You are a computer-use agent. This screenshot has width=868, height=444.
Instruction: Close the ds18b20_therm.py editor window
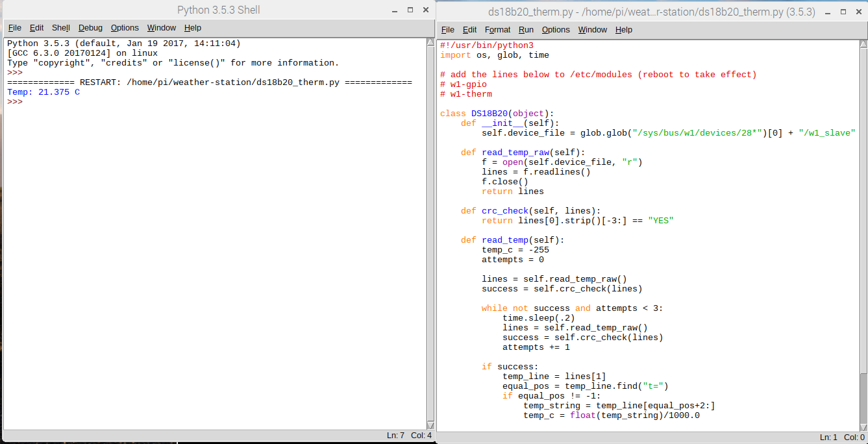pyautogui.click(x=858, y=12)
